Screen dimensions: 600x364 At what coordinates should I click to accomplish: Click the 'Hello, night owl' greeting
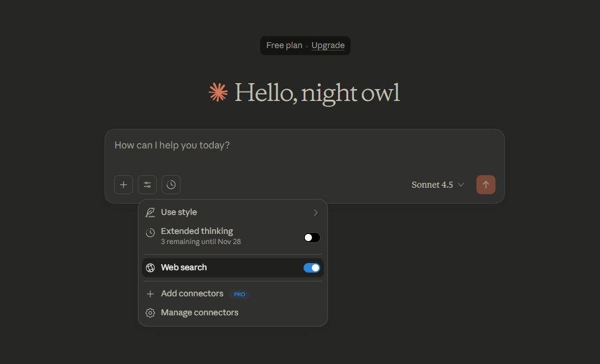click(317, 93)
